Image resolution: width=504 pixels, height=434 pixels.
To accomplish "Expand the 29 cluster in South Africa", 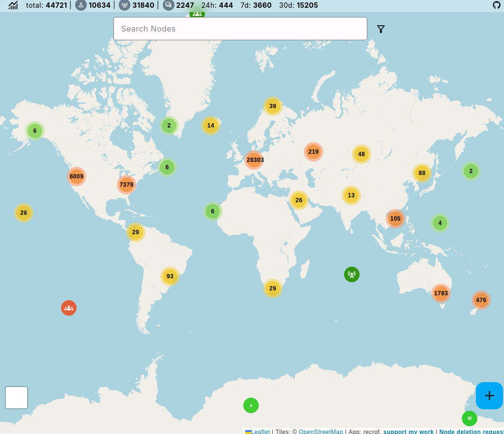I will tap(272, 288).
